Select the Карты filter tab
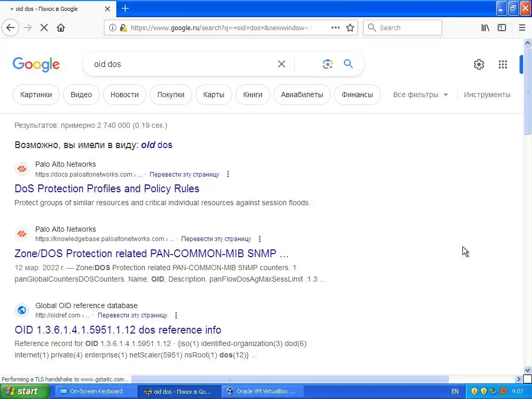This screenshot has height=399, width=532. pos(214,95)
